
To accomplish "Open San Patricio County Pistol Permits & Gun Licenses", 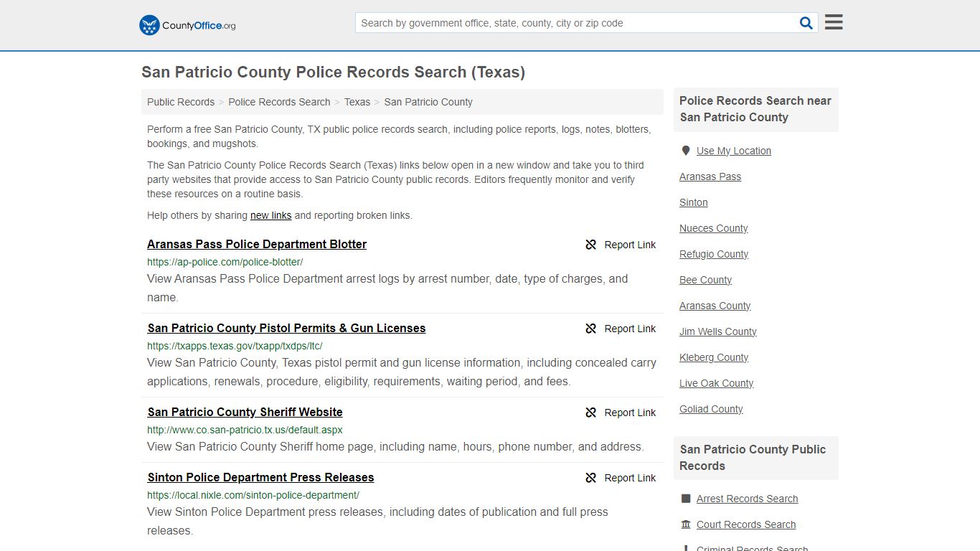I will 287,328.
